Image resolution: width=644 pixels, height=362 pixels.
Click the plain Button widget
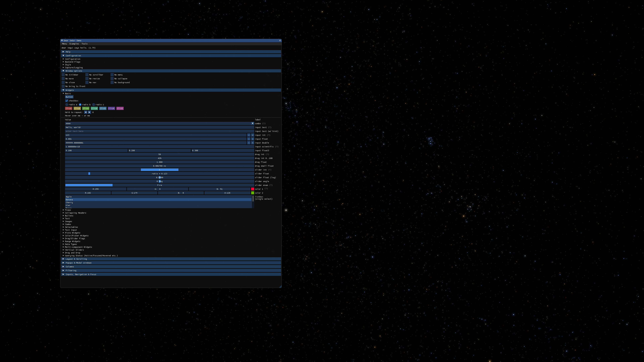[x=69, y=97]
